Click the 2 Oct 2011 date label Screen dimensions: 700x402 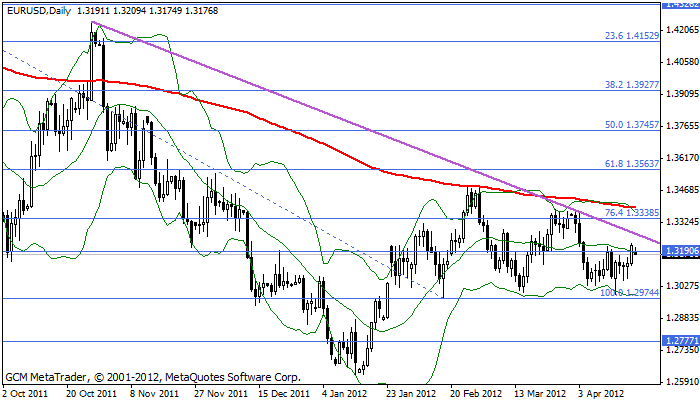(25, 394)
